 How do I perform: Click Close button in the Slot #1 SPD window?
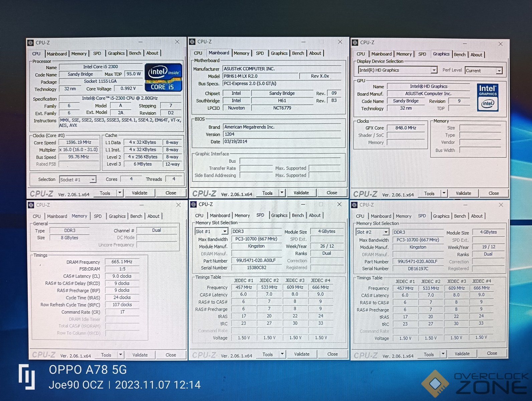click(x=332, y=354)
